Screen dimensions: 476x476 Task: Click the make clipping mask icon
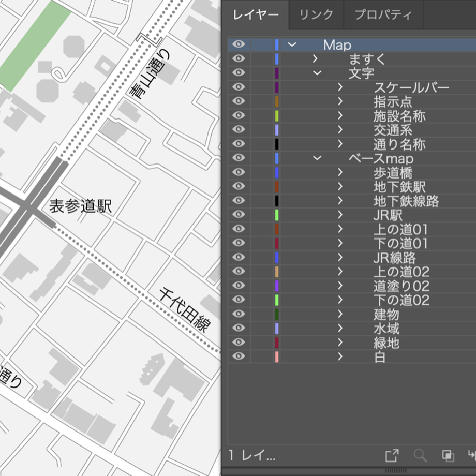coord(448,456)
